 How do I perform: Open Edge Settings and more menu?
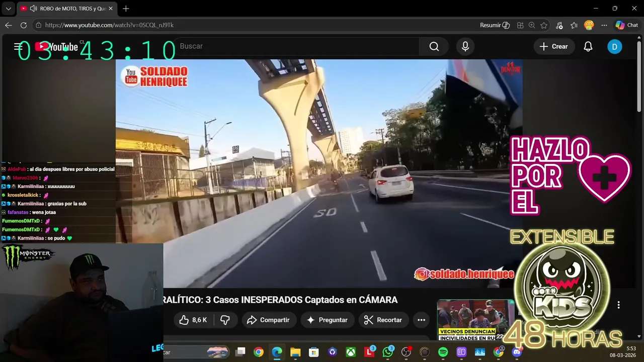tap(604, 25)
